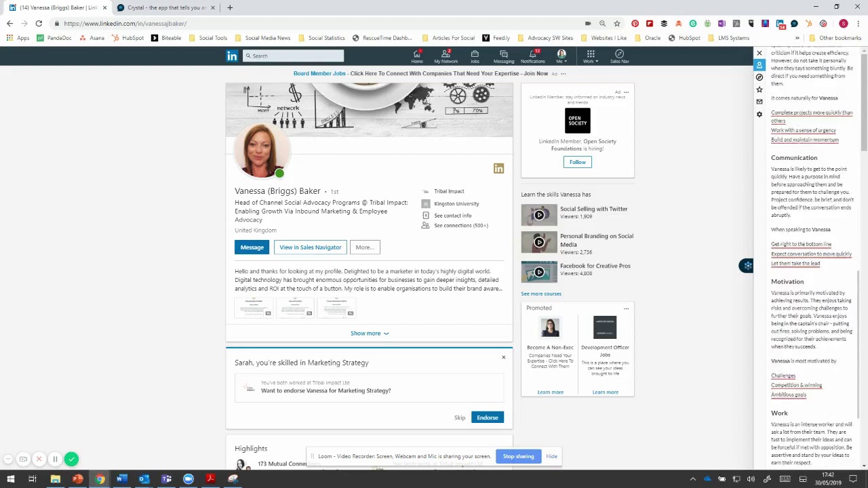868x488 pixels.
Task: Open the Pinterest extension in Chrome toolbar
Action: (x=635, y=24)
